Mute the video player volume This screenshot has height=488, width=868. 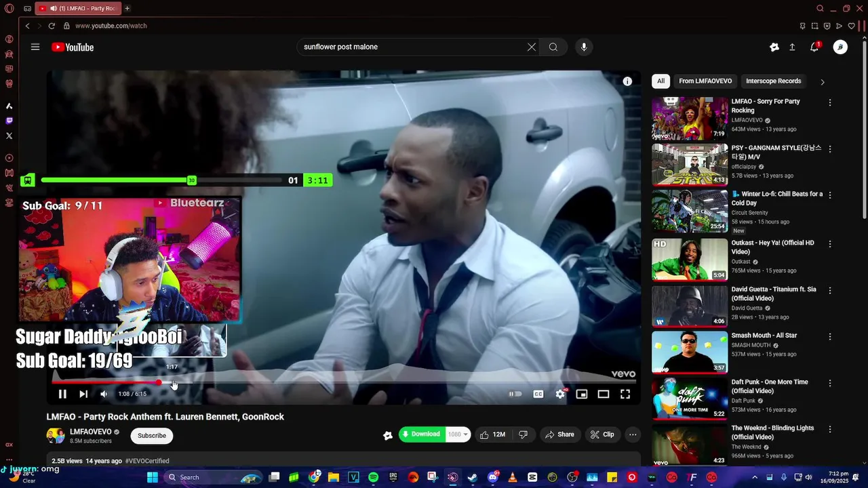click(x=104, y=394)
